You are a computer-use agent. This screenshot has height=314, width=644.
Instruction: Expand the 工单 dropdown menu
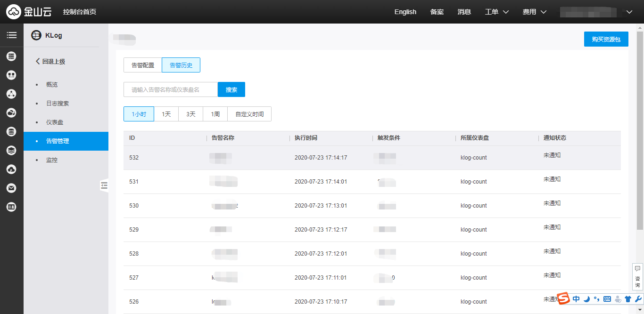[497, 12]
